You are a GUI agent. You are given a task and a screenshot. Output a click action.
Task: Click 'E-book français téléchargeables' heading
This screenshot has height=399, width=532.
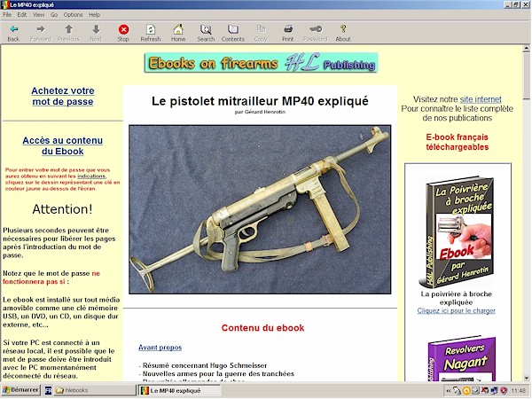tap(457, 142)
